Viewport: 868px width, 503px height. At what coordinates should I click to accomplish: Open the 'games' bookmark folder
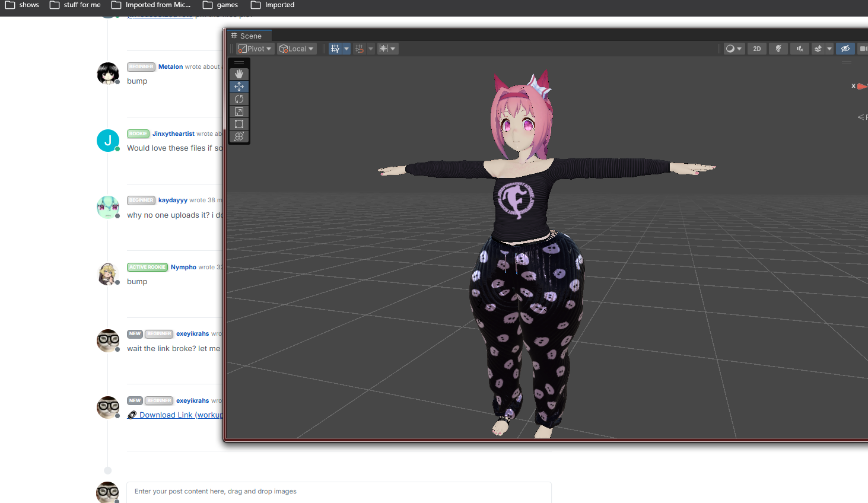220,5
